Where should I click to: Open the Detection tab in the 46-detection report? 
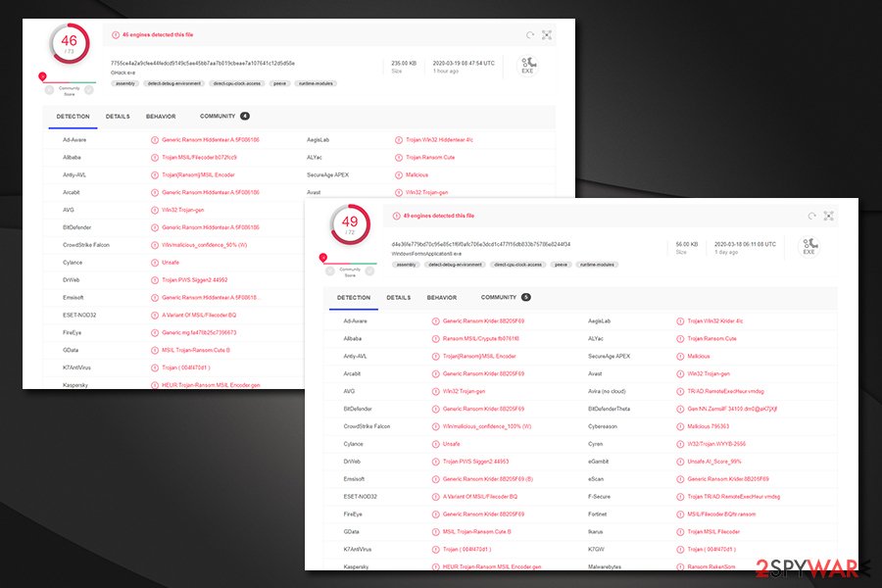[73, 117]
